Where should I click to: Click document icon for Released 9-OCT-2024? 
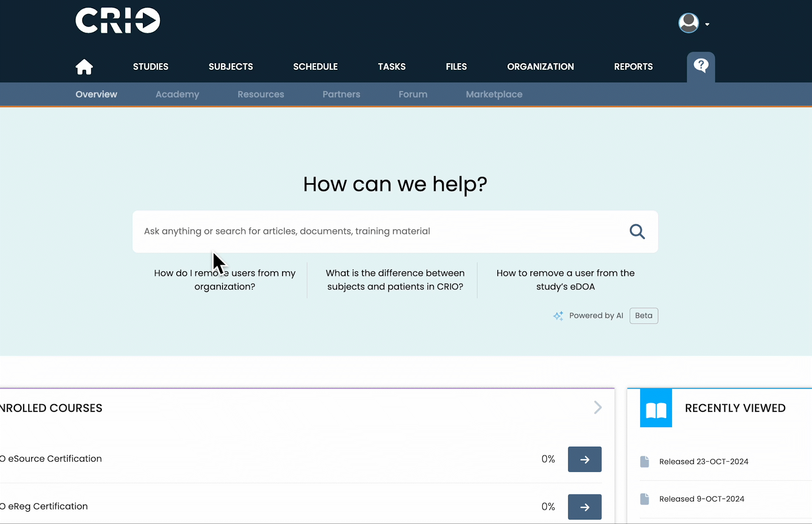tap(645, 499)
